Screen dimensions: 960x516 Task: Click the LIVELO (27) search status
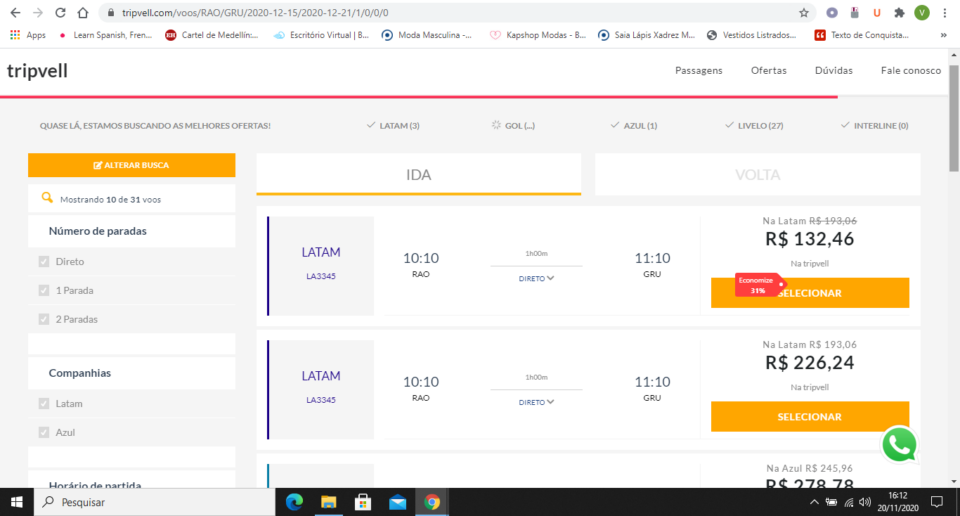(754, 125)
